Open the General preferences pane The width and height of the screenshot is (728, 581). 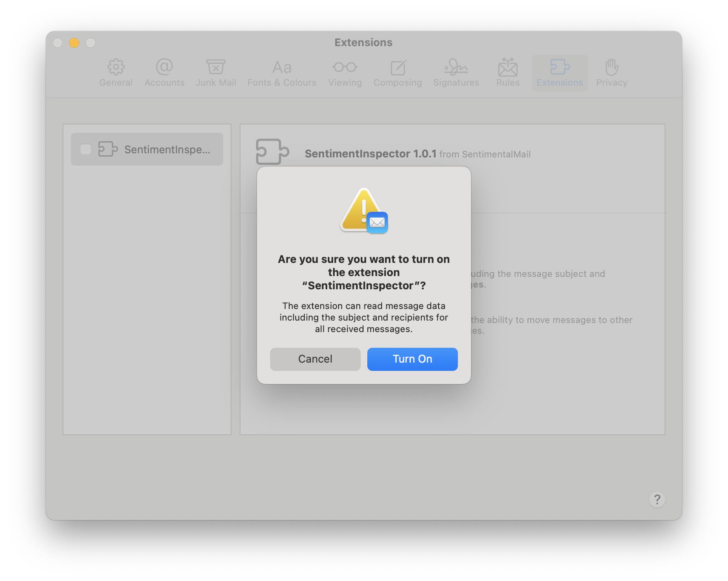click(116, 73)
